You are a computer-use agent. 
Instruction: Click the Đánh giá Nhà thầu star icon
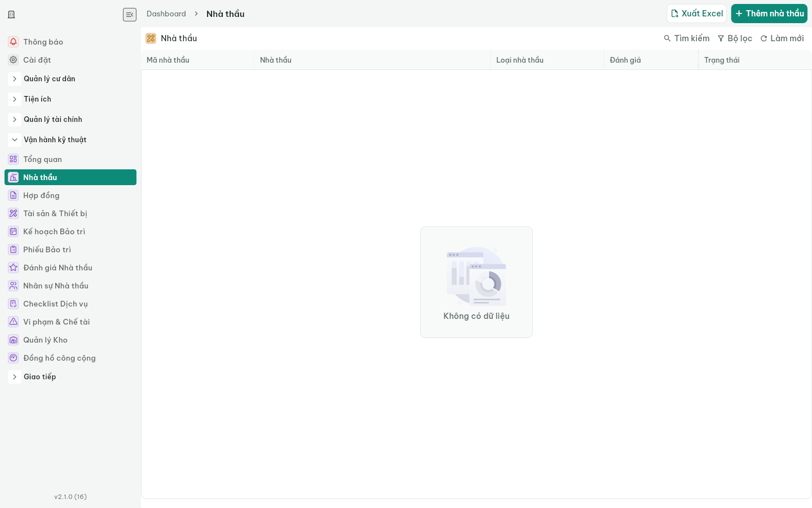[x=14, y=268]
